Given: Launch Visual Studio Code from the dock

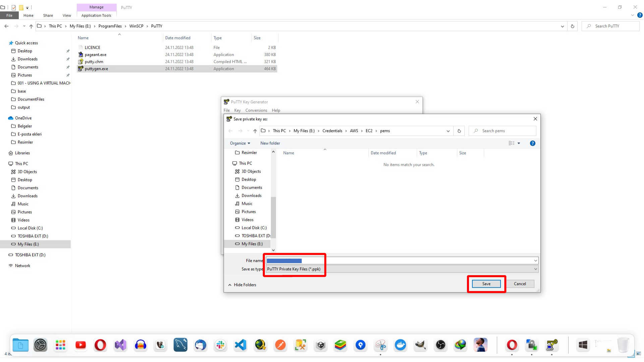Looking at the screenshot, I should [240, 345].
